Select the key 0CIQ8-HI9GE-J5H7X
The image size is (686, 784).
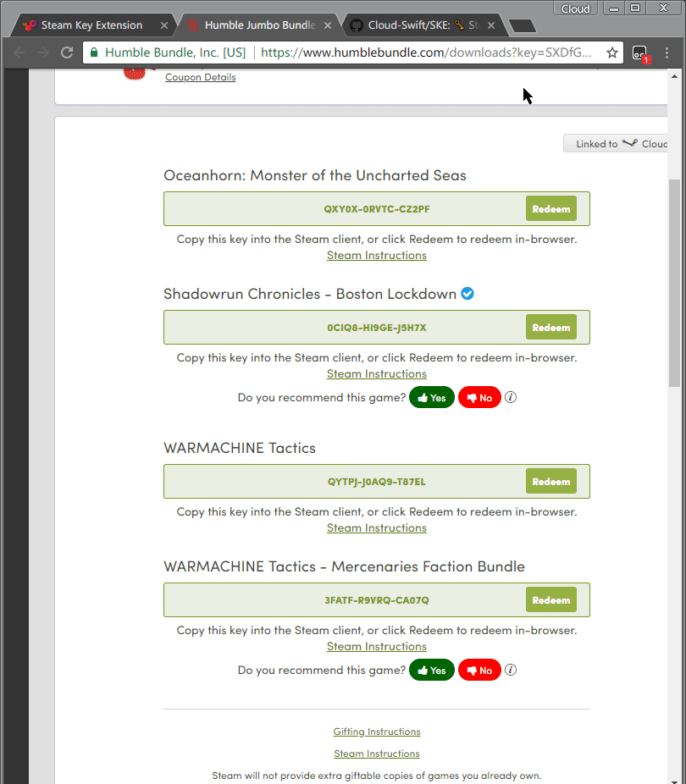377,328
